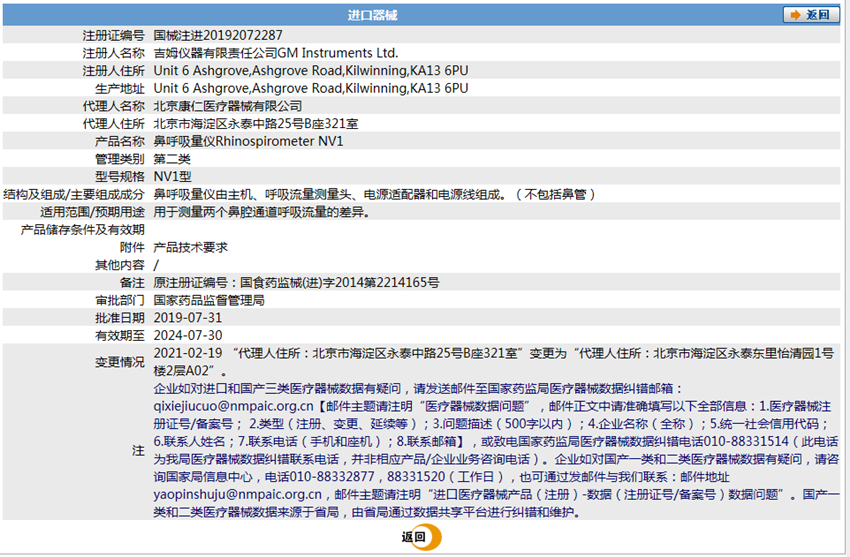Click the orange 返回 button at the bottom
Image resolution: width=850 pixels, height=557 pixels.
click(422, 537)
